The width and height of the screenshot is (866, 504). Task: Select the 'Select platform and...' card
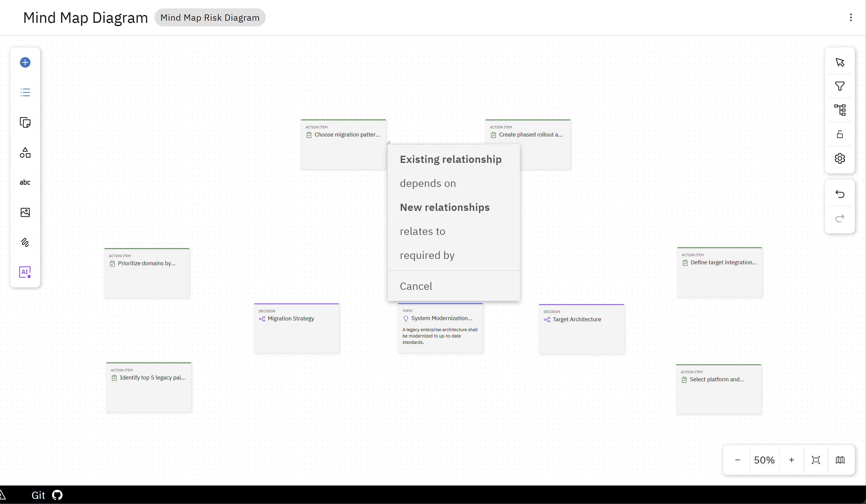719,389
